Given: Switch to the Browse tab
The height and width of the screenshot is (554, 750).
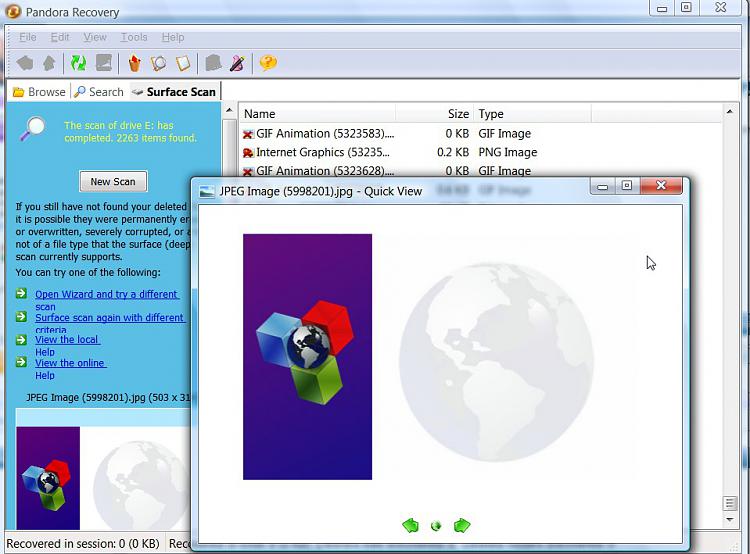Looking at the screenshot, I should point(39,92).
